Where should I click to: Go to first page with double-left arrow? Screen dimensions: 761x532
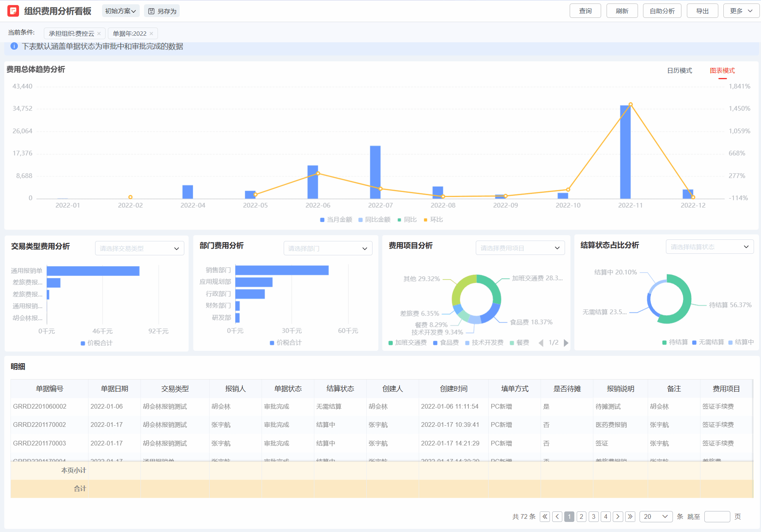[x=545, y=516]
